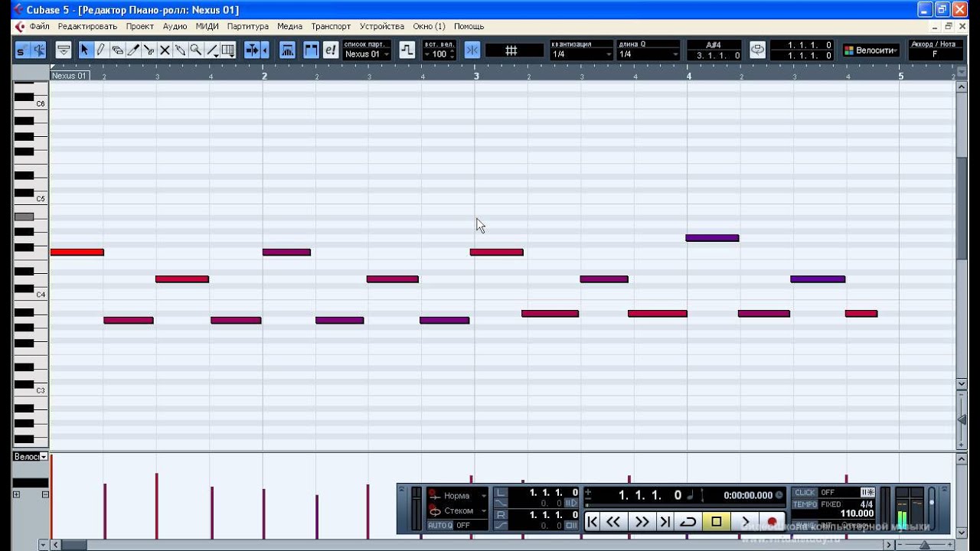Toggle Show Part Borders button
Image resolution: width=980 pixels, height=551 pixels.
[x=311, y=51]
